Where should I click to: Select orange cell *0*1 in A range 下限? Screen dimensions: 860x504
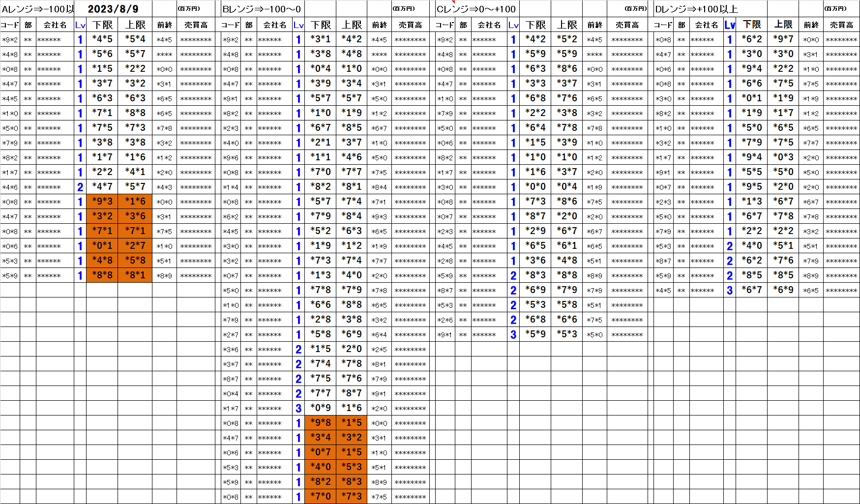click(x=102, y=246)
